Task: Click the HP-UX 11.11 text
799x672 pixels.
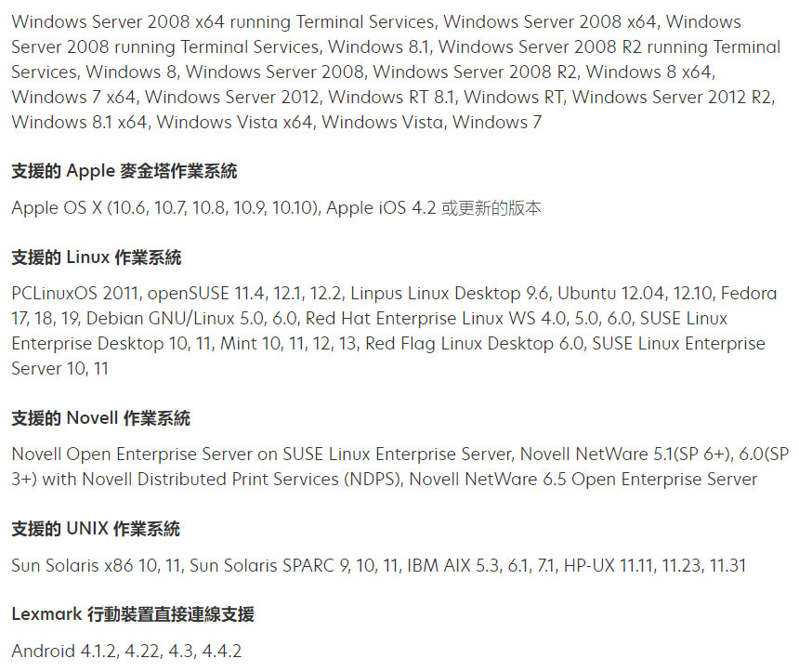Action: point(609,565)
